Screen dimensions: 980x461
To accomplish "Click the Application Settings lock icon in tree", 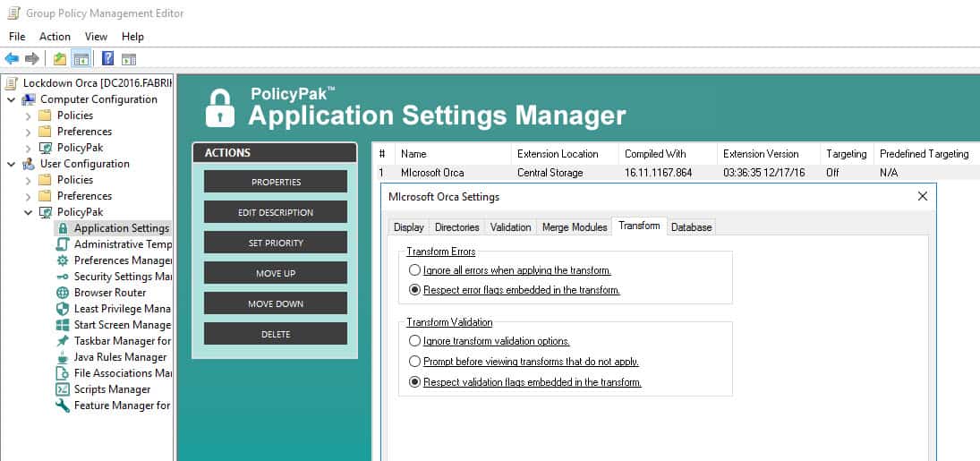I will (x=63, y=228).
